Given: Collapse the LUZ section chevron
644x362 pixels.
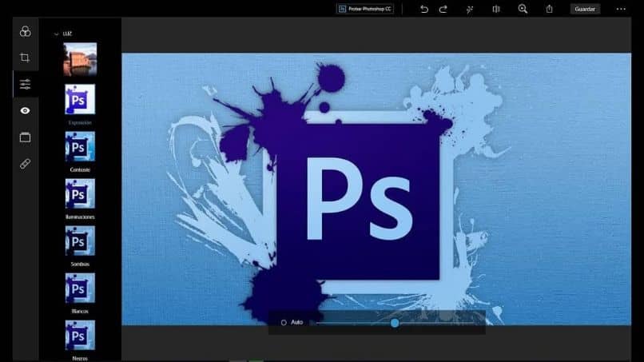Looking at the screenshot, I should coord(56,34).
